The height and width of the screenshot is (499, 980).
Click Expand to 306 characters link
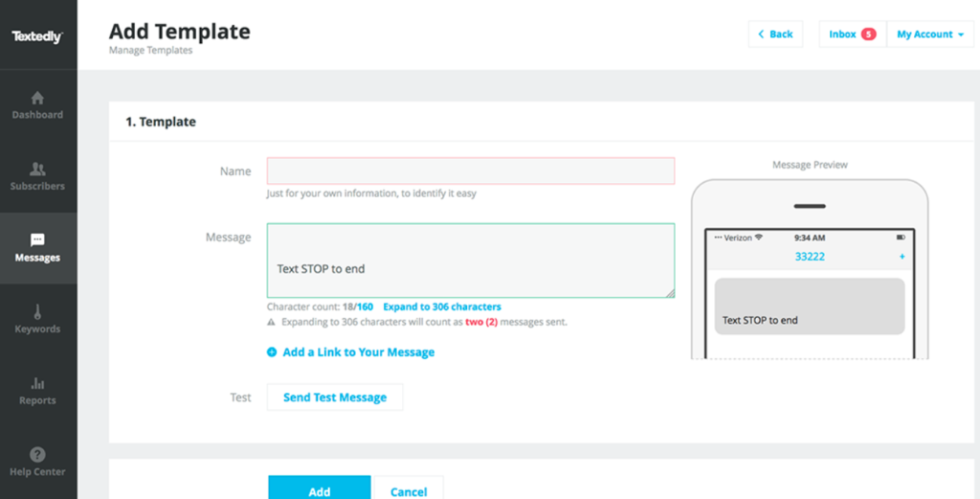tap(442, 307)
